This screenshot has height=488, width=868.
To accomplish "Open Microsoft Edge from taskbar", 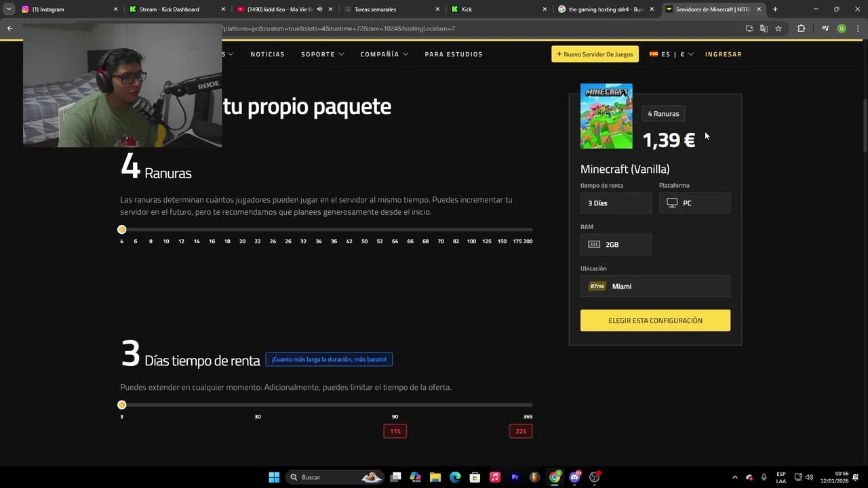I will pos(455,477).
